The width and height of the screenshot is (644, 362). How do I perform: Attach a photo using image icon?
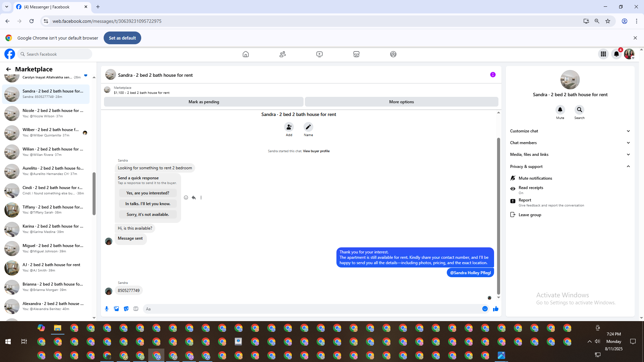(116, 309)
